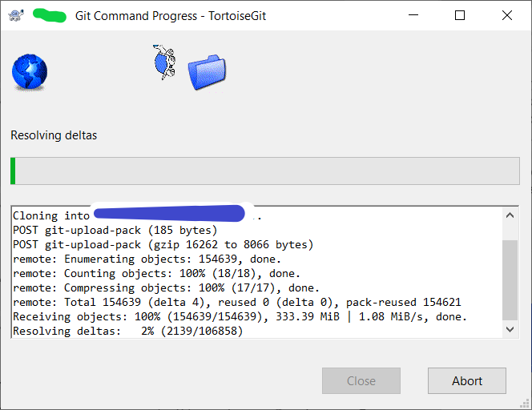Click the 'Enumerating objects' log line

147,259
